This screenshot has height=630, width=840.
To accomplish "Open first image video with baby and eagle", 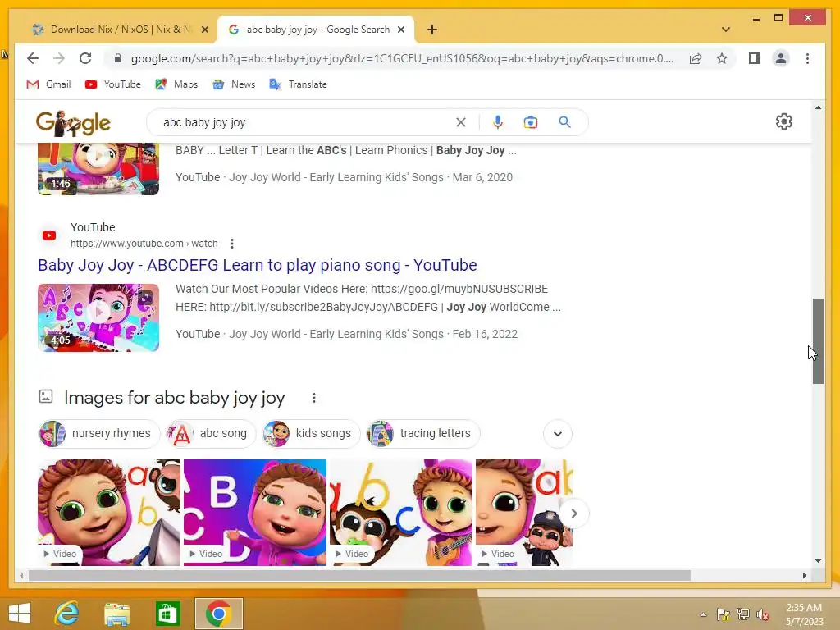I will (109, 512).
